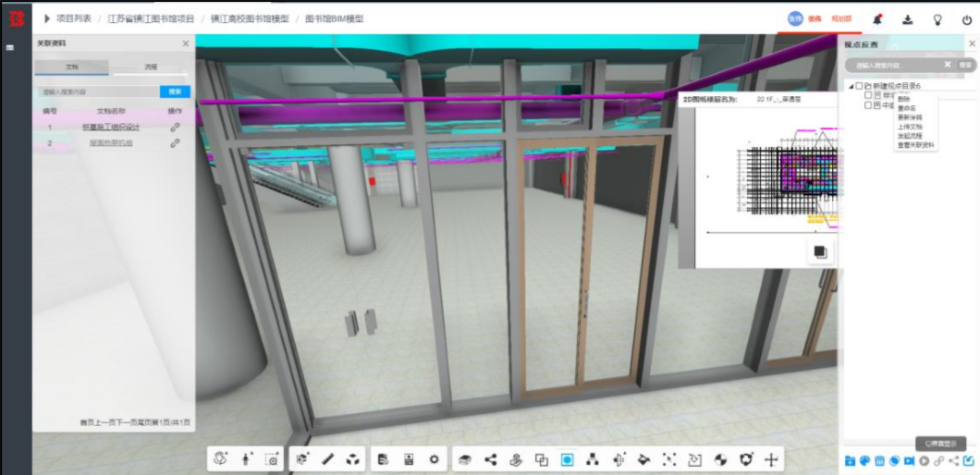Activate the paint bucket tool
980x475 pixels.
click(x=643, y=459)
